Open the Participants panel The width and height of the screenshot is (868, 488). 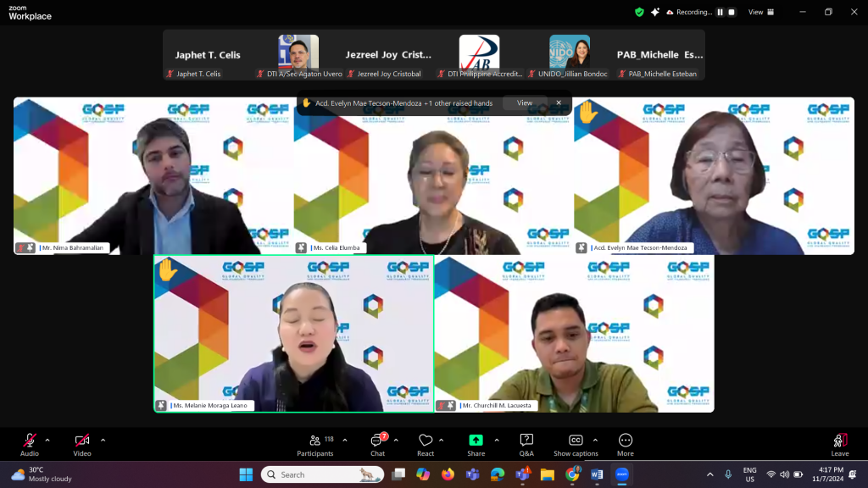[315, 444]
